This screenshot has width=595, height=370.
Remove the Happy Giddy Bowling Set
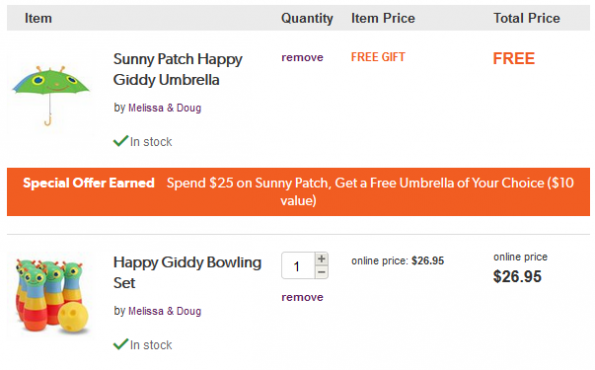pos(302,297)
